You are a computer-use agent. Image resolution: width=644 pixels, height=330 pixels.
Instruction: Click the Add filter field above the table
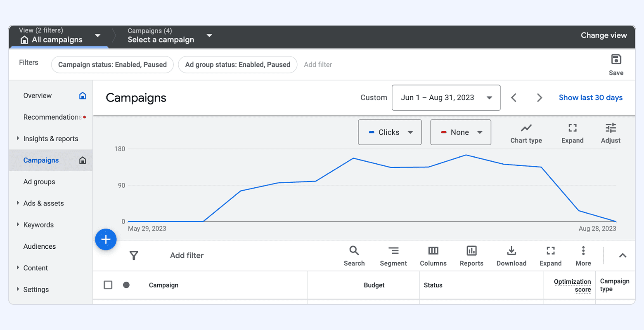pyautogui.click(x=187, y=255)
